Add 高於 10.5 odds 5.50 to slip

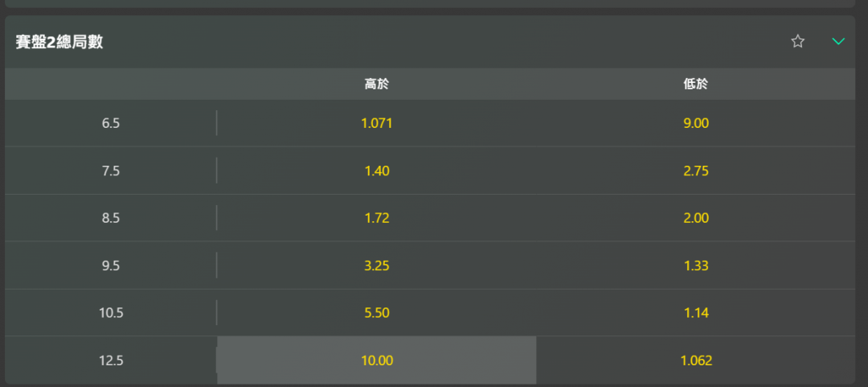coord(376,313)
